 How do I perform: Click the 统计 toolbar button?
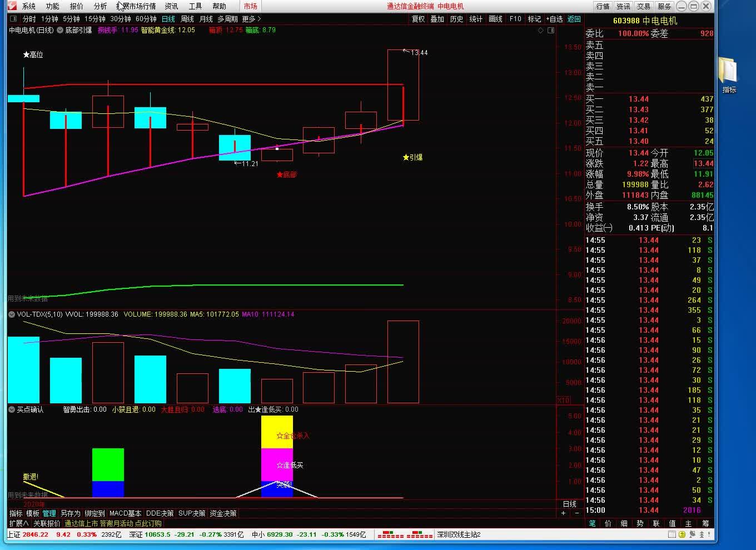(x=476, y=19)
